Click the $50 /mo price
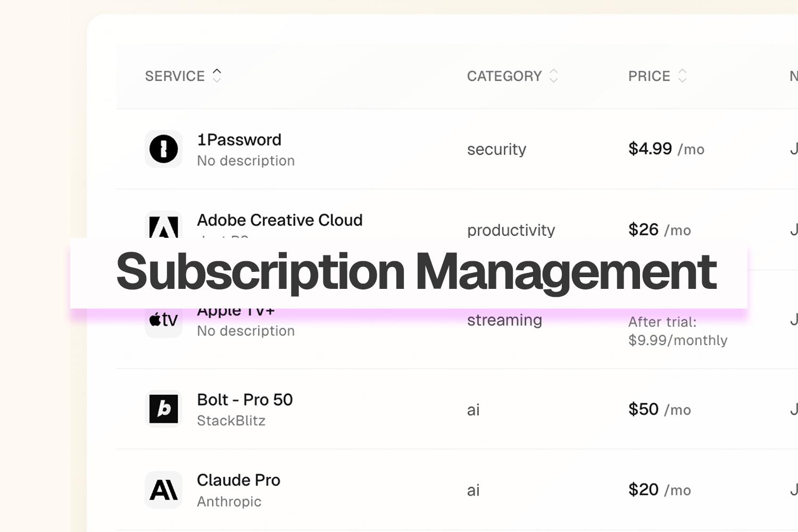Image resolution: width=798 pixels, height=532 pixels. pos(660,409)
